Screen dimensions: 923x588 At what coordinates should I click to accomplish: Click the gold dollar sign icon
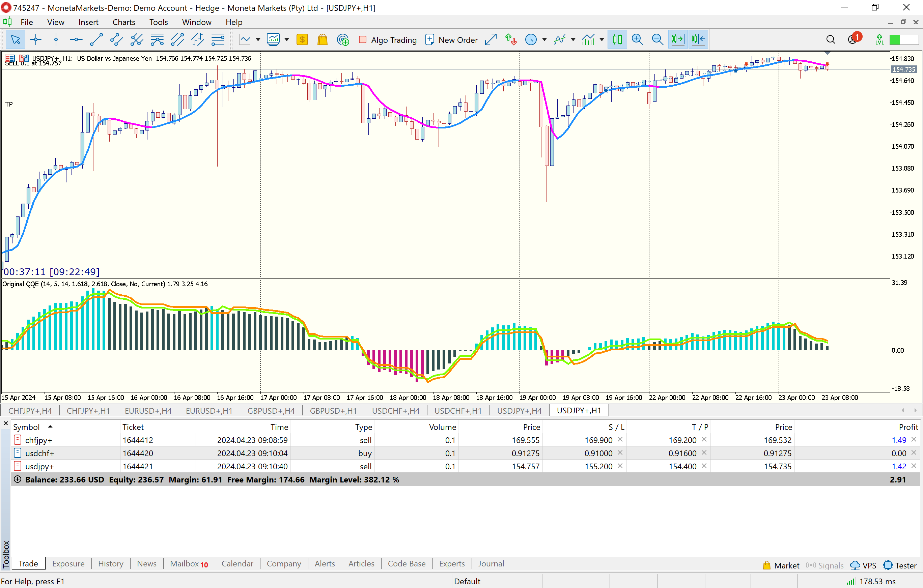tap(302, 39)
